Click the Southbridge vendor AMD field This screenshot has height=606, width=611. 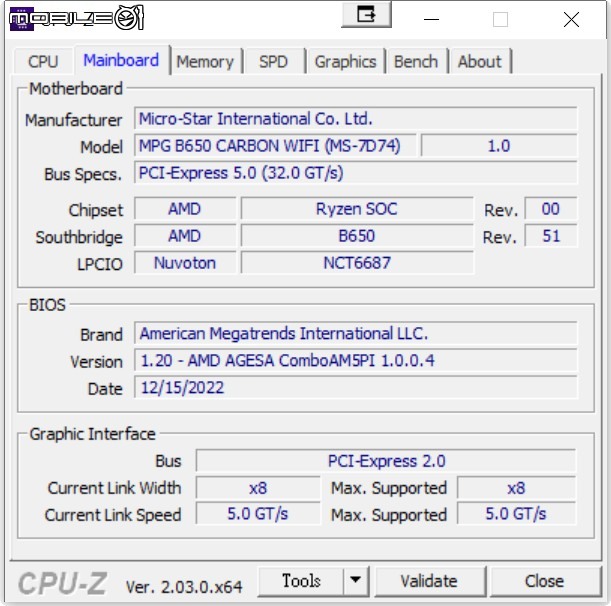(x=185, y=236)
